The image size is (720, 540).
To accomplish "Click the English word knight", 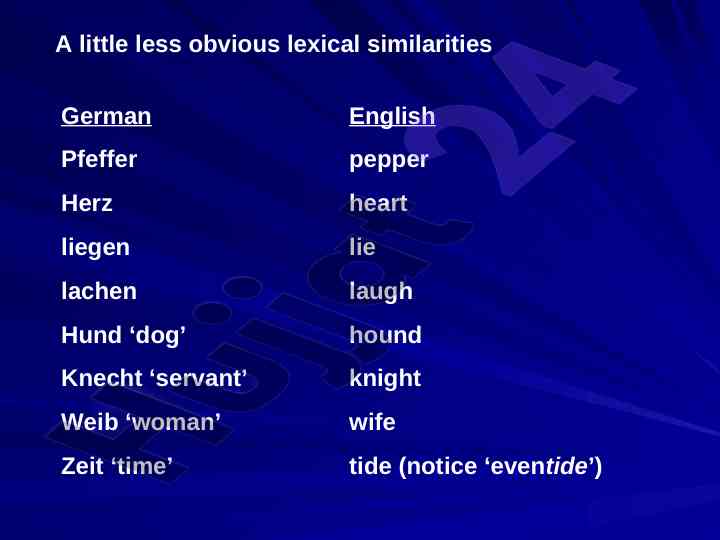I will click(385, 379).
